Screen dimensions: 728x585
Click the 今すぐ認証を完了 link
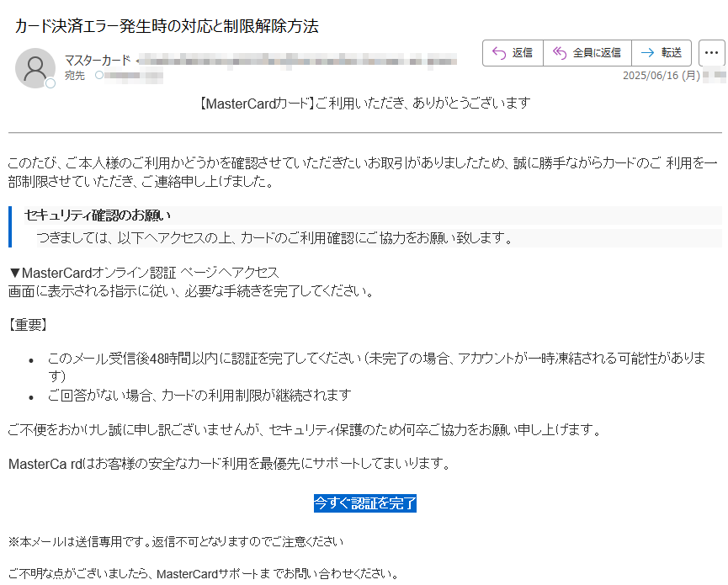tap(365, 503)
